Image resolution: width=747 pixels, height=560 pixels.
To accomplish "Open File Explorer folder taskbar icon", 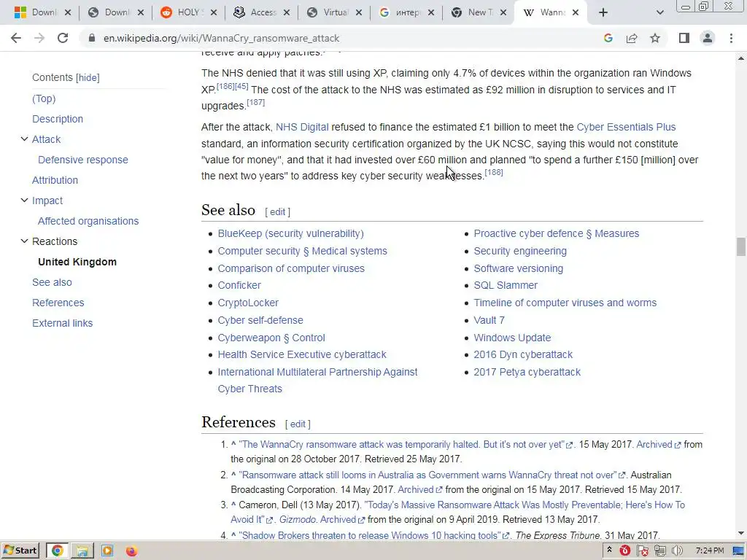I will click(82, 551).
